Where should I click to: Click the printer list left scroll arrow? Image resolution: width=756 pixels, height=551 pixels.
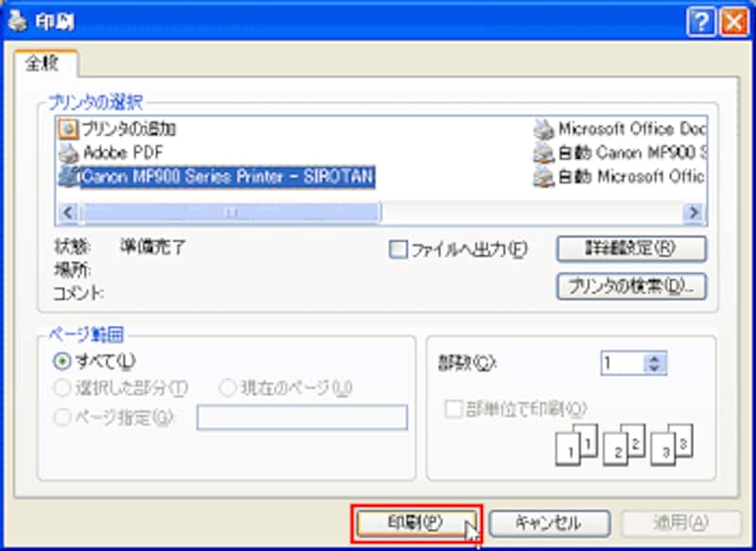pos(68,212)
